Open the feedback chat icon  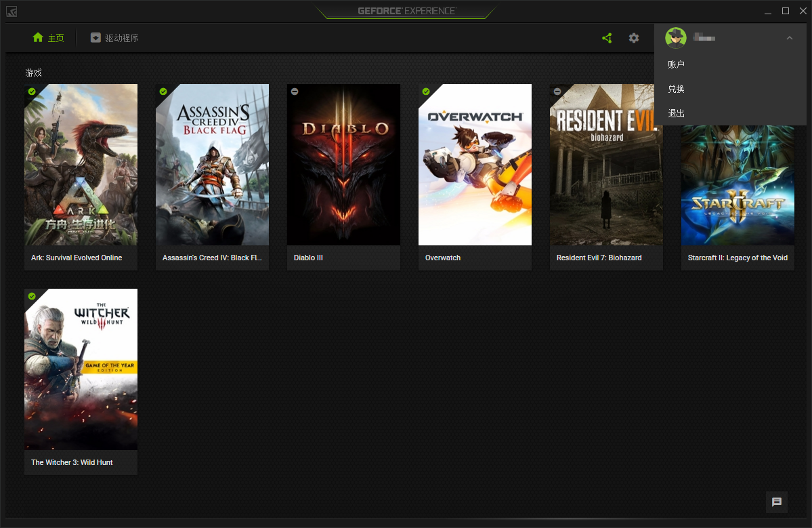point(777,502)
